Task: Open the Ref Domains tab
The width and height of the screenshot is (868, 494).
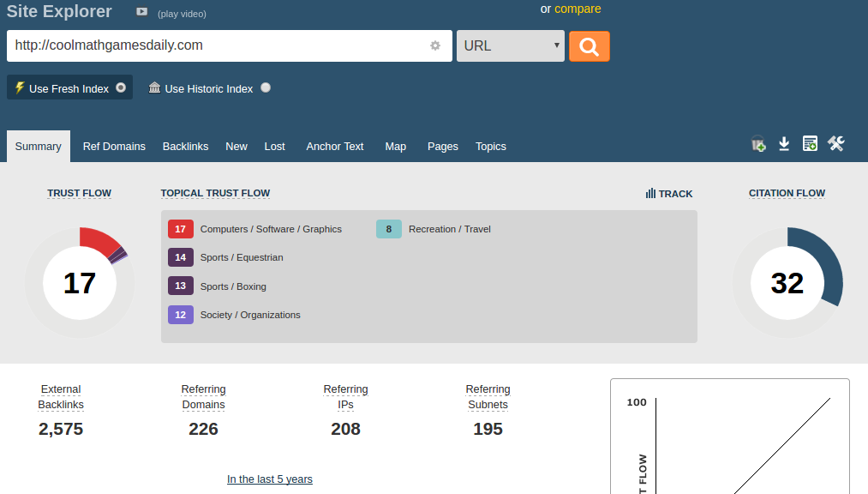Action: click(x=114, y=146)
